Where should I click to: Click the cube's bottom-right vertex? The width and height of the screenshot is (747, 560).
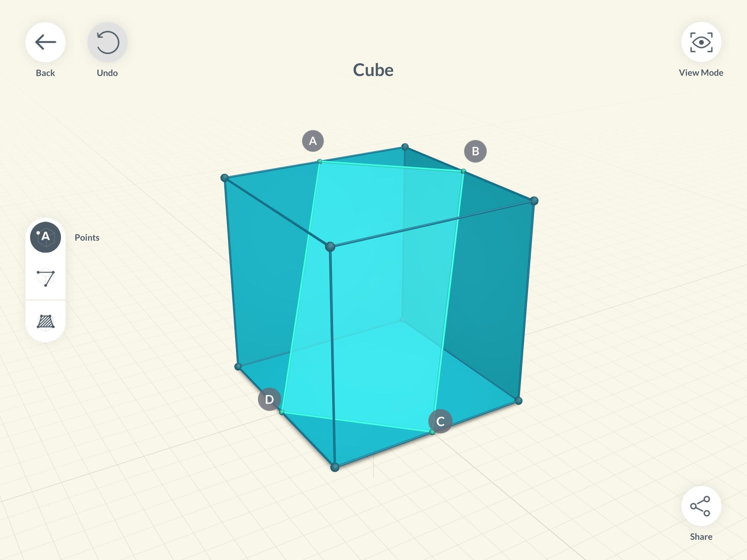[519, 401]
